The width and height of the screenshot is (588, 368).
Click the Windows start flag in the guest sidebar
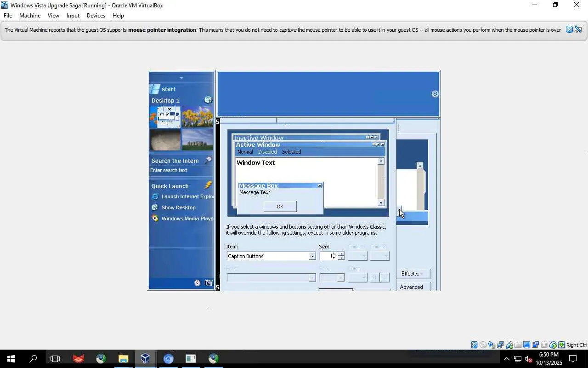click(155, 89)
